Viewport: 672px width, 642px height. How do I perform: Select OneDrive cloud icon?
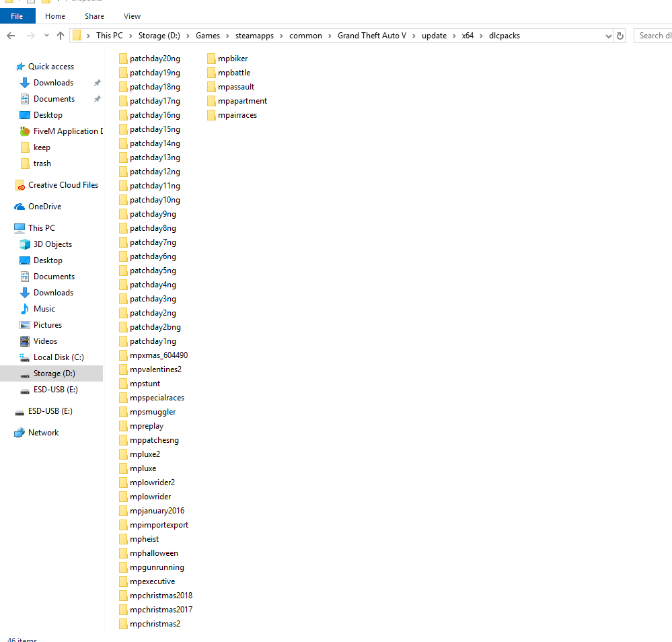tap(20, 207)
